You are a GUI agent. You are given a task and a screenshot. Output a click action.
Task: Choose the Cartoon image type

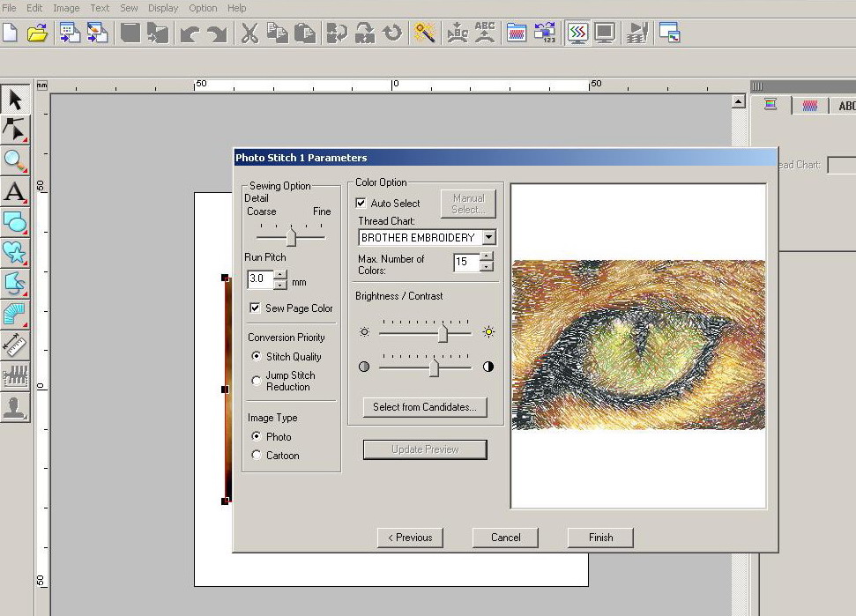click(257, 456)
